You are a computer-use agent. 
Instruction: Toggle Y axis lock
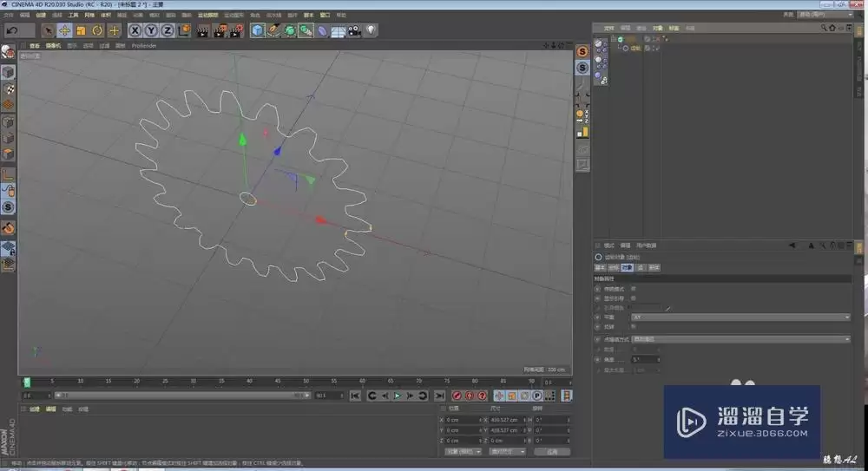point(151,30)
